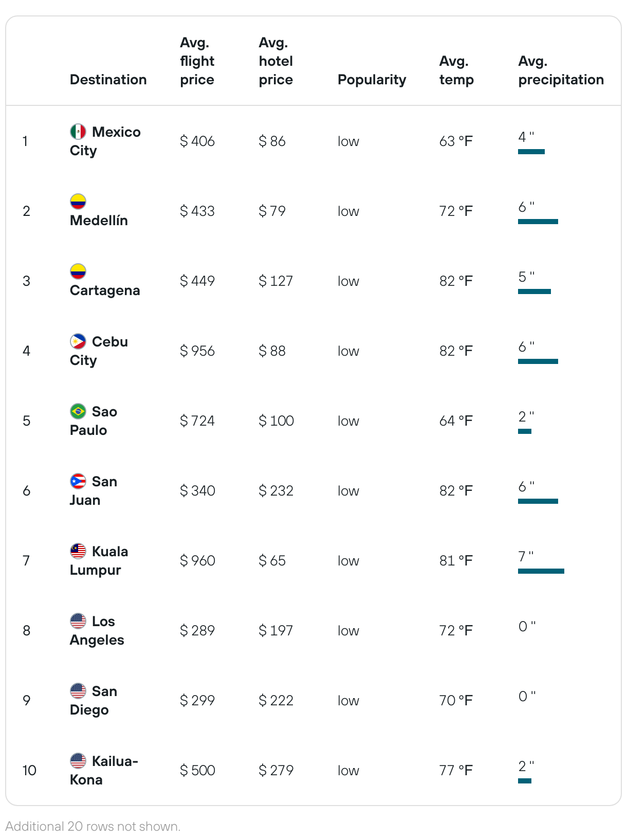
Task: Click the Puerto Rico flag by San Juan
Action: 78,481
